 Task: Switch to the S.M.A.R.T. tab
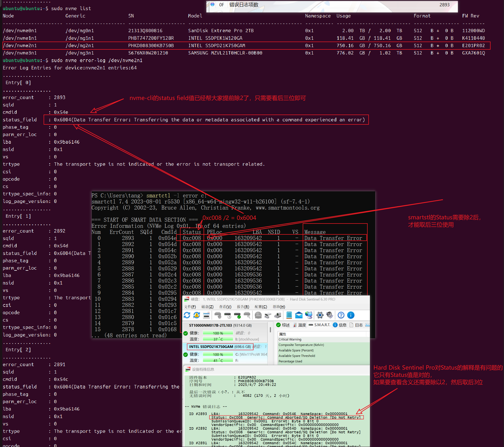(319, 325)
